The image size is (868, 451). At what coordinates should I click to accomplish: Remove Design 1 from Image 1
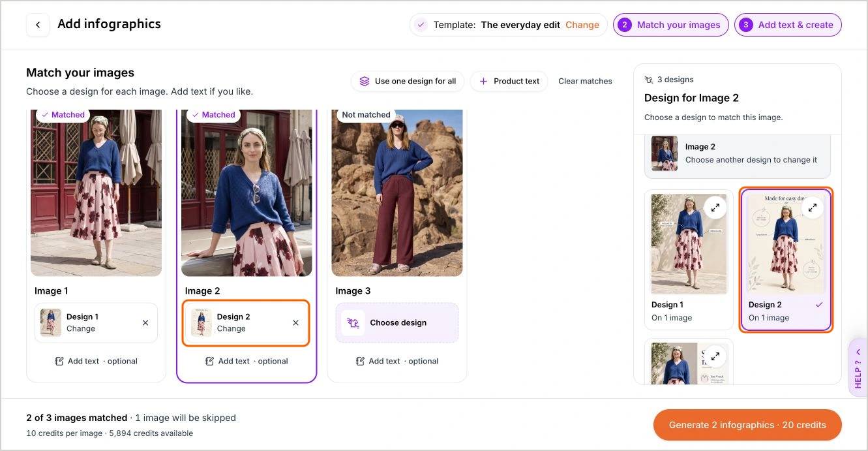[x=145, y=322]
